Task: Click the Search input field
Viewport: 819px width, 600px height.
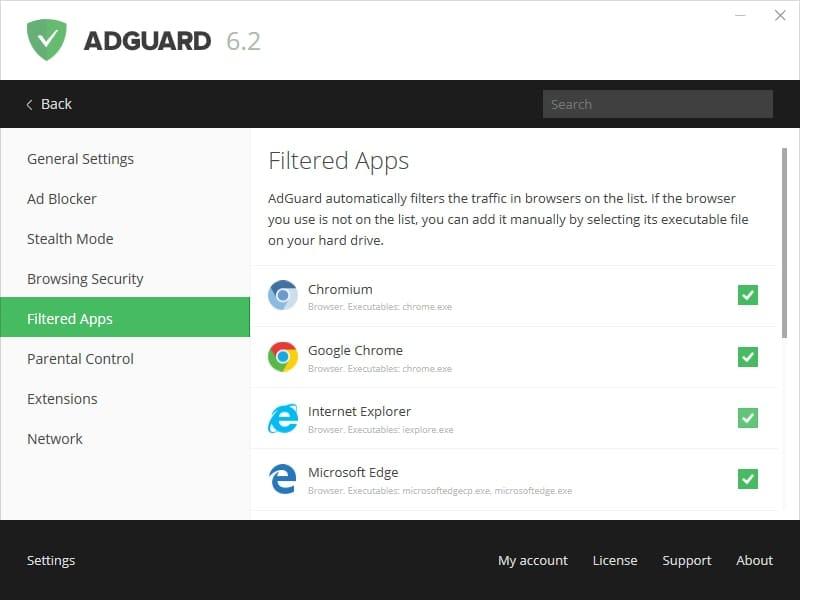Action: coord(657,103)
